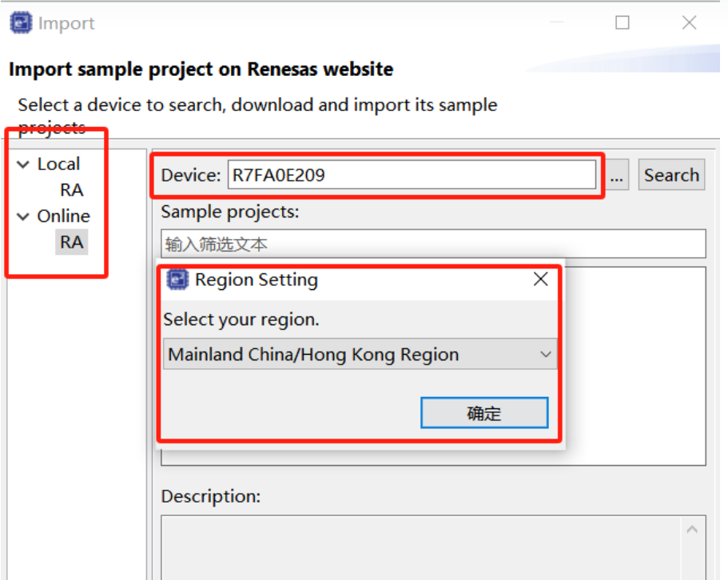The height and width of the screenshot is (580, 728).
Task: Open the Mainland China/Hong Kong region dropdown
Action: (x=546, y=355)
